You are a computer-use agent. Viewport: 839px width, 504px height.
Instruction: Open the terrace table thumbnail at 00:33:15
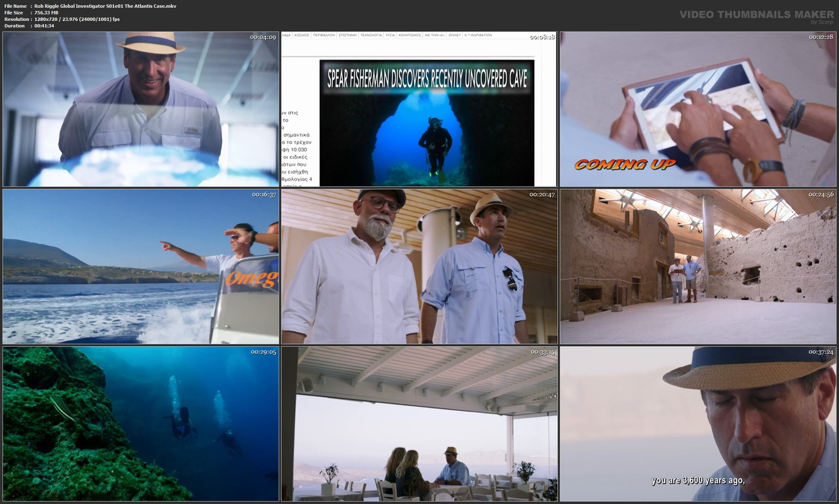pos(419,424)
